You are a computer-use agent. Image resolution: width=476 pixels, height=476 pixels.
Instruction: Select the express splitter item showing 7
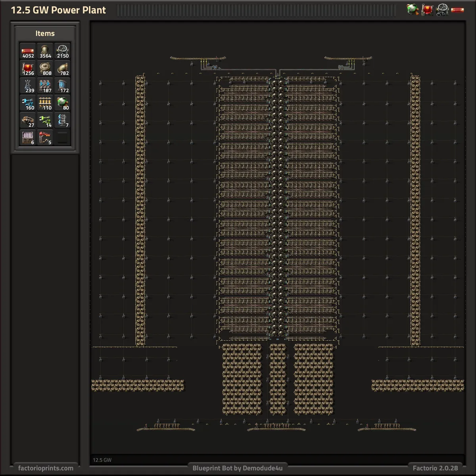click(x=63, y=120)
